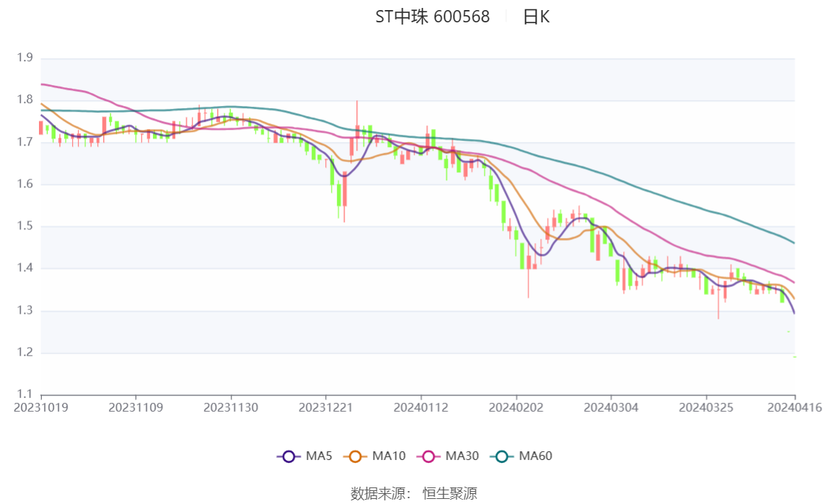The image size is (828, 504).
Task: Click the 20231130 date axis label
Action: tap(231, 408)
